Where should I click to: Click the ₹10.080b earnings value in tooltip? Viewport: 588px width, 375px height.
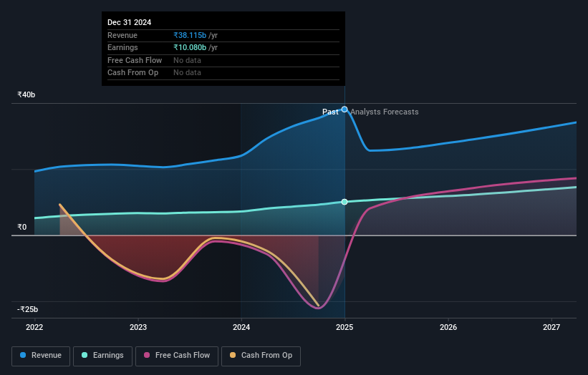click(190, 47)
